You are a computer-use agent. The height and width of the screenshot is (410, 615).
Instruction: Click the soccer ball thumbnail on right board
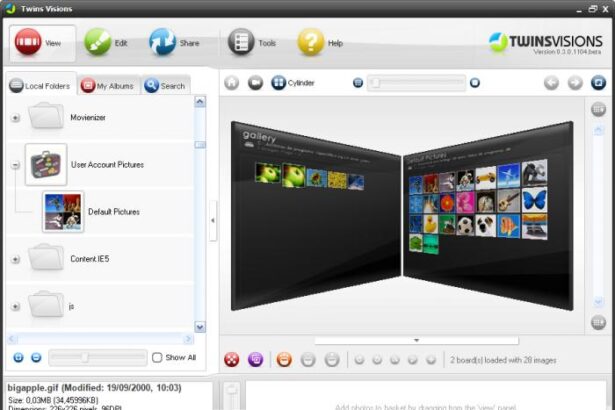(x=465, y=226)
